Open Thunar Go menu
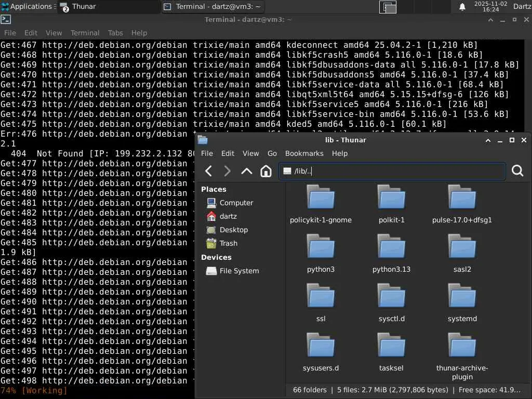The image size is (532, 399). tap(272, 153)
